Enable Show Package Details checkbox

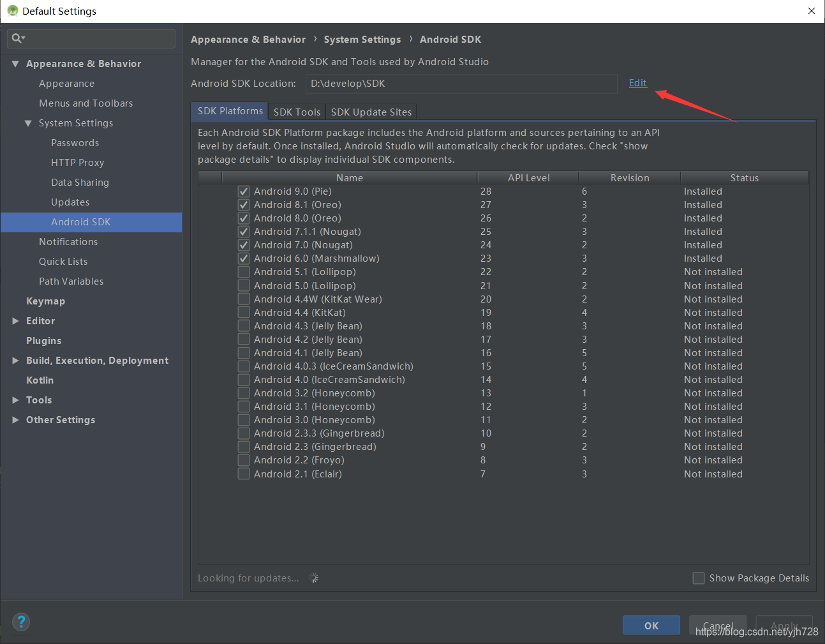tap(699, 578)
